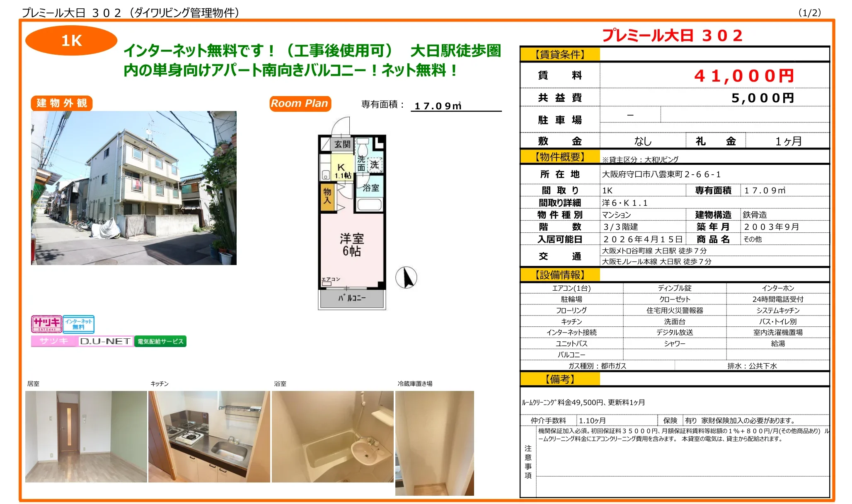Screen dimensions: 852x504
Task: Click the floor plan 洋室 6帖 area
Action: [352, 245]
